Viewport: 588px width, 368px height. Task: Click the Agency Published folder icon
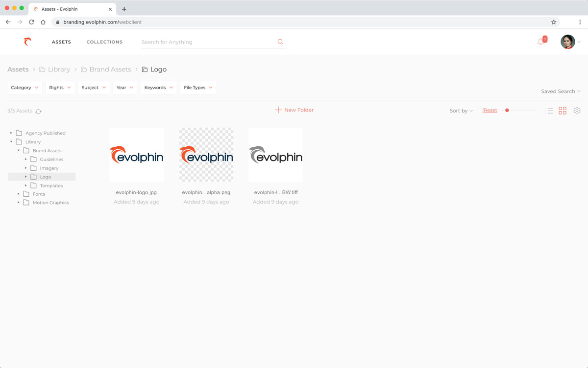coord(19,133)
